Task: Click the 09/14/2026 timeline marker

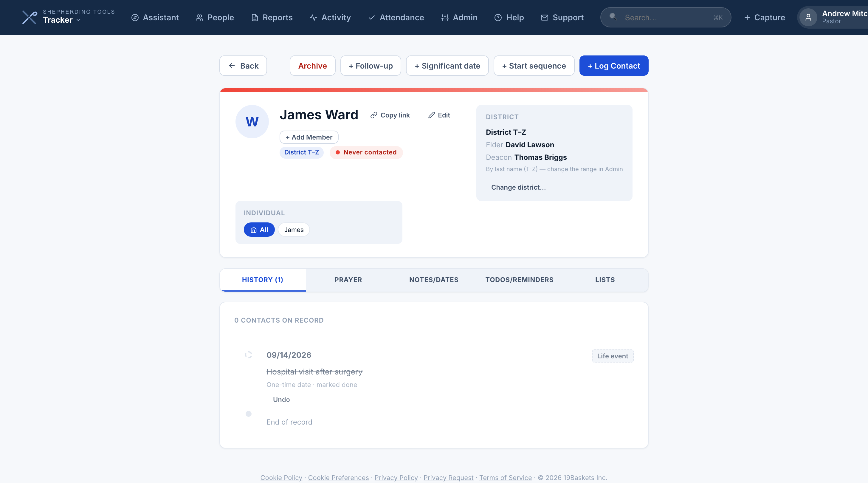Action: 248,355
